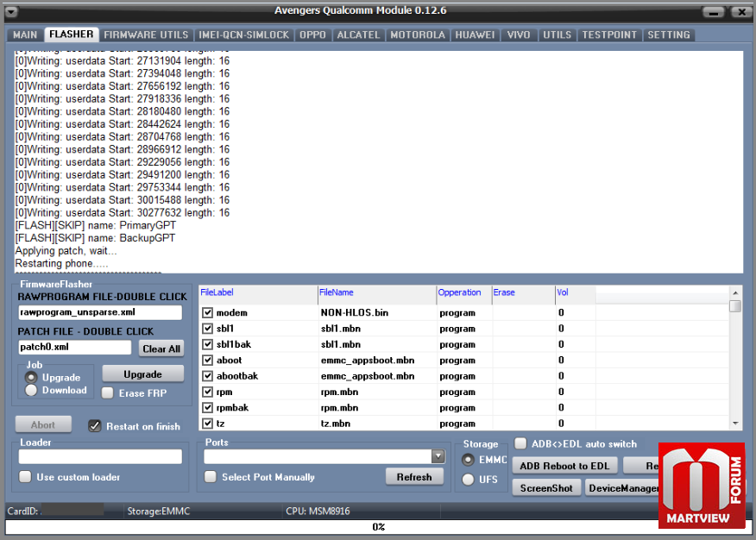Open the HUAWEI tab
The height and width of the screenshot is (540, 756).
[x=475, y=35]
